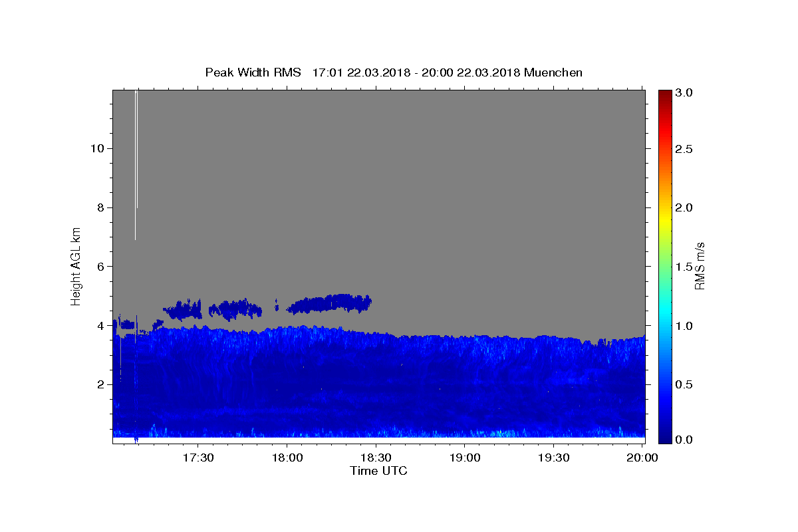The image size is (798, 532).
Task: Click the 'RMS m/s' colorbar label
Action: tap(700, 266)
